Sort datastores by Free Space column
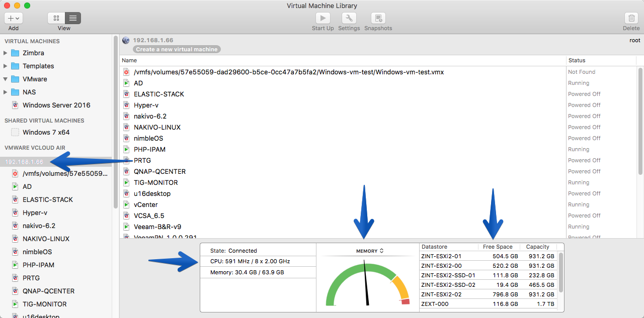This screenshot has height=318, width=644. pos(499,247)
